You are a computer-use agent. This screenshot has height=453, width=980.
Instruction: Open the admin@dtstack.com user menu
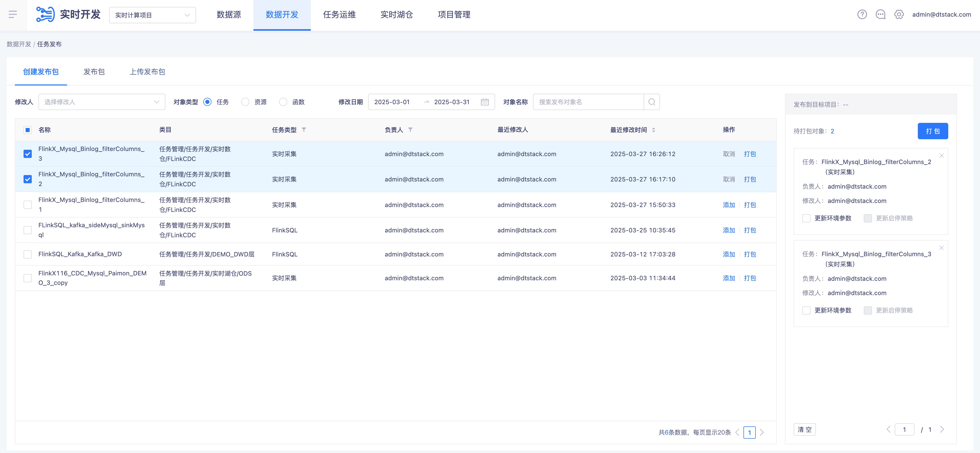pos(941,14)
